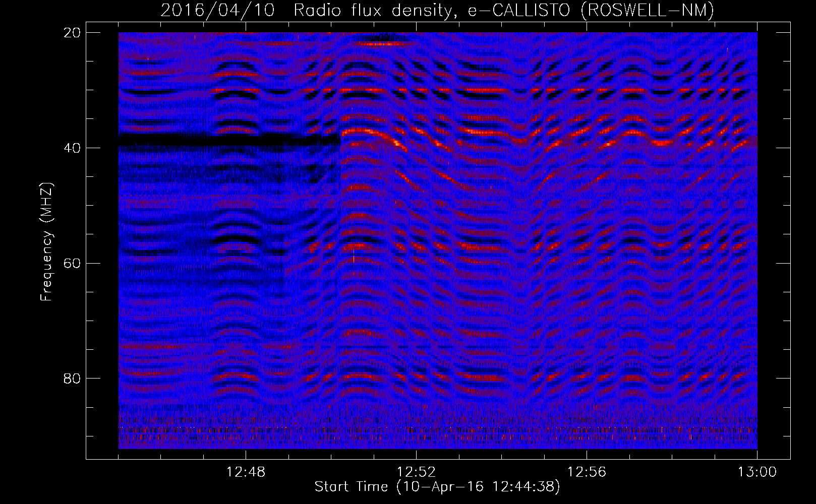This screenshot has height=504, width=816.
Task: Click the time tick label "12:48"
Action: (x=246, y=472)
